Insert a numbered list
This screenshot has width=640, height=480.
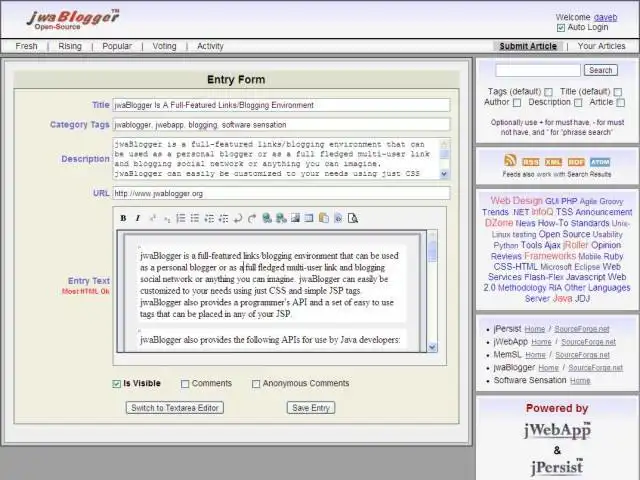(x=181, y=218)
